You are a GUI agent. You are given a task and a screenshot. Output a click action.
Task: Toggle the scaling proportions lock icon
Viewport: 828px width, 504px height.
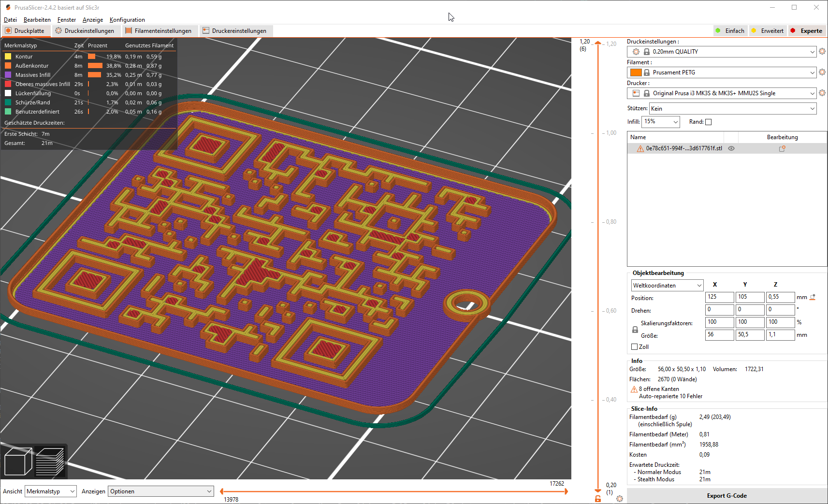[635, 329]
